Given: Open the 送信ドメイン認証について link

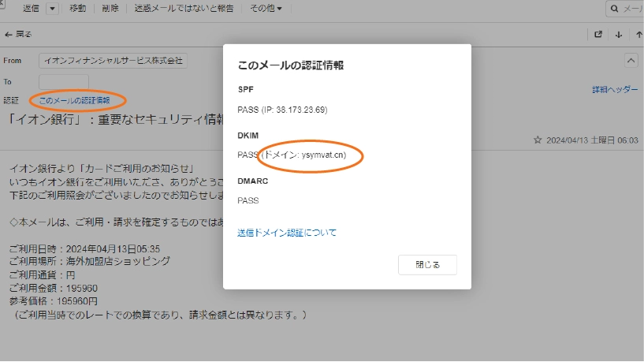Looking at the screenshot, I should pos(287,233).
